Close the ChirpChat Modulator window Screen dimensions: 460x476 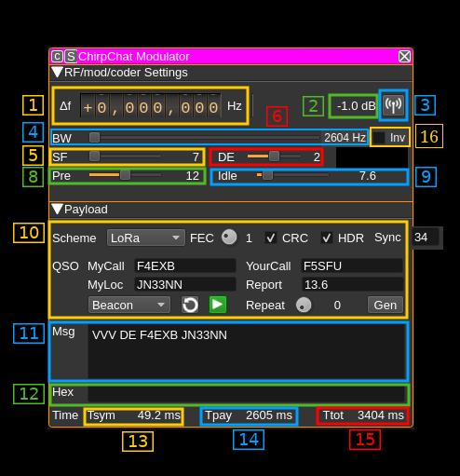(x=404, y=57)
